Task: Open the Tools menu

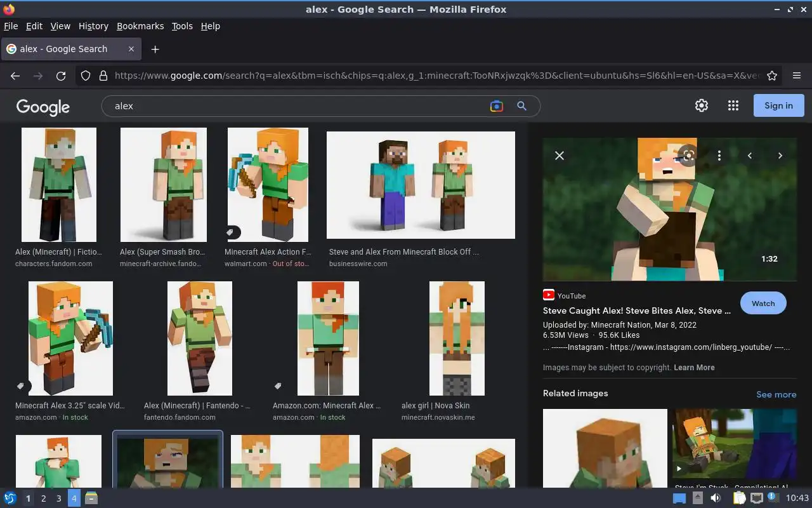Action: point(182,26)
